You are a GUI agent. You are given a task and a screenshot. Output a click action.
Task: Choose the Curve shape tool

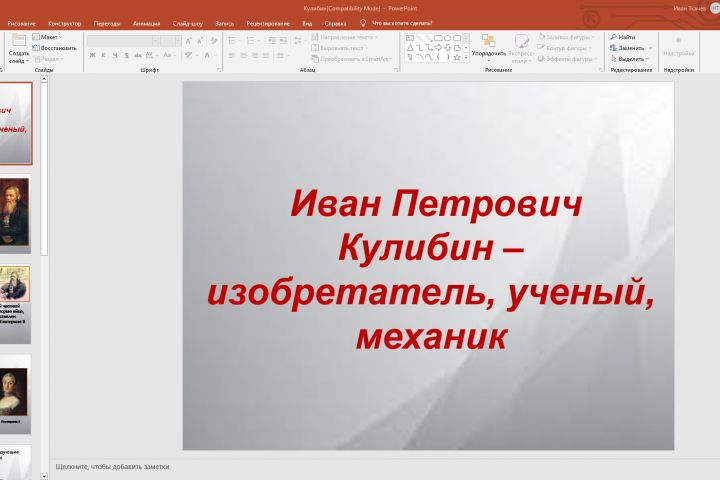click(428, 57)
